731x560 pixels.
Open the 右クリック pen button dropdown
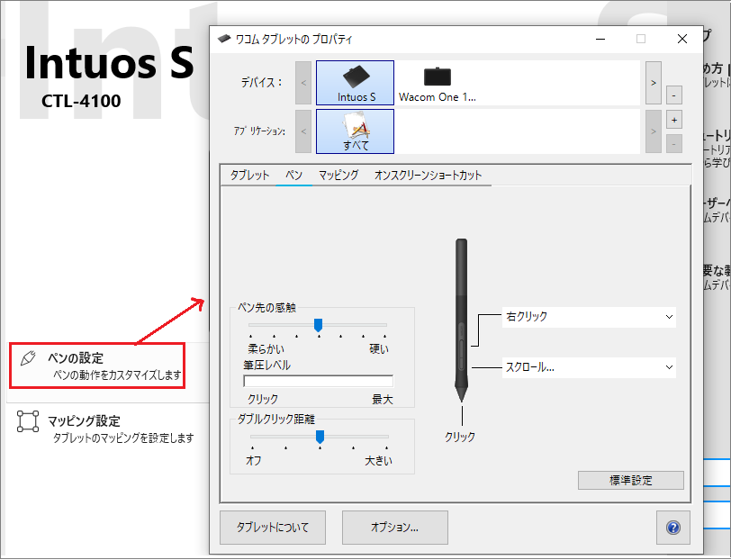(x=589, y=317)
